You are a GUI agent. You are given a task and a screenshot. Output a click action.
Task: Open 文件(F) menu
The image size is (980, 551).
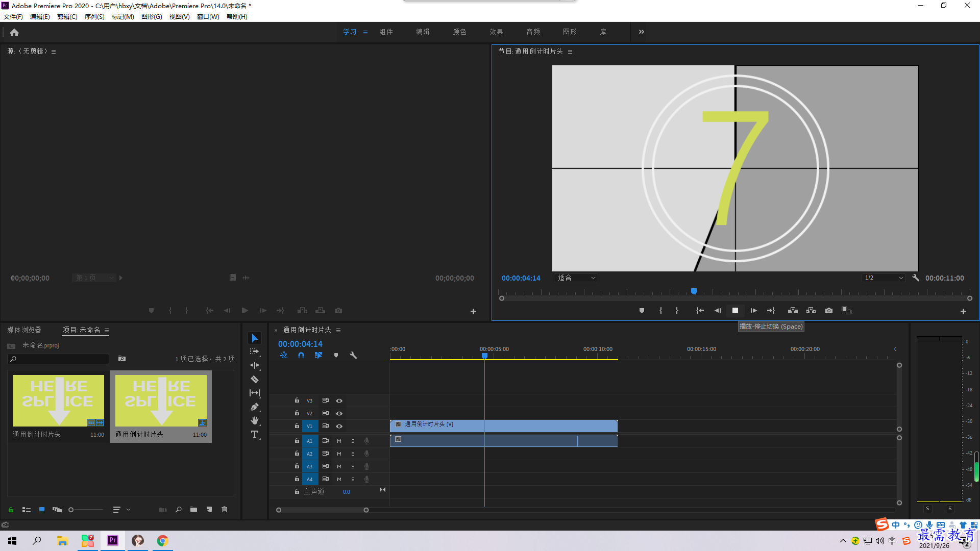point(13,17)
